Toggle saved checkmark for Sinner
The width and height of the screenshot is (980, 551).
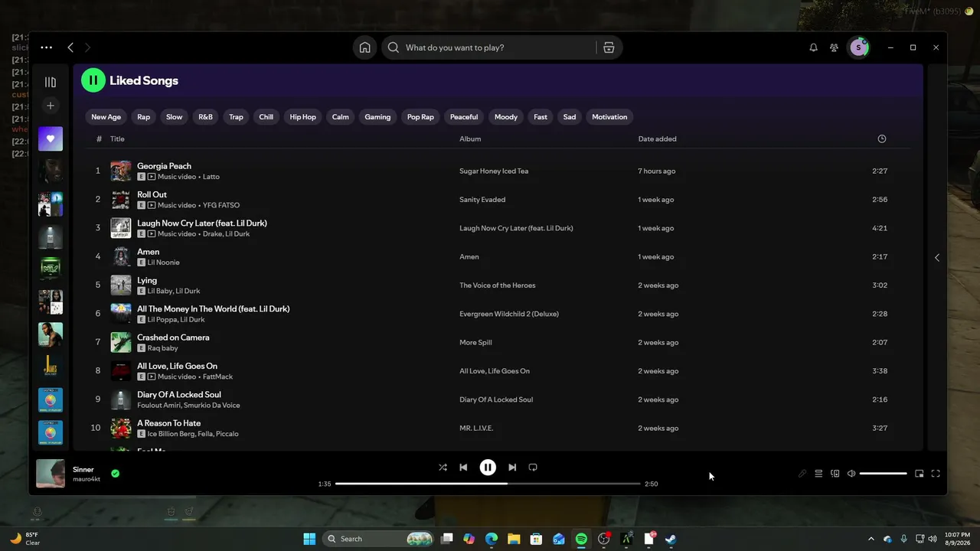pos(115,474)
